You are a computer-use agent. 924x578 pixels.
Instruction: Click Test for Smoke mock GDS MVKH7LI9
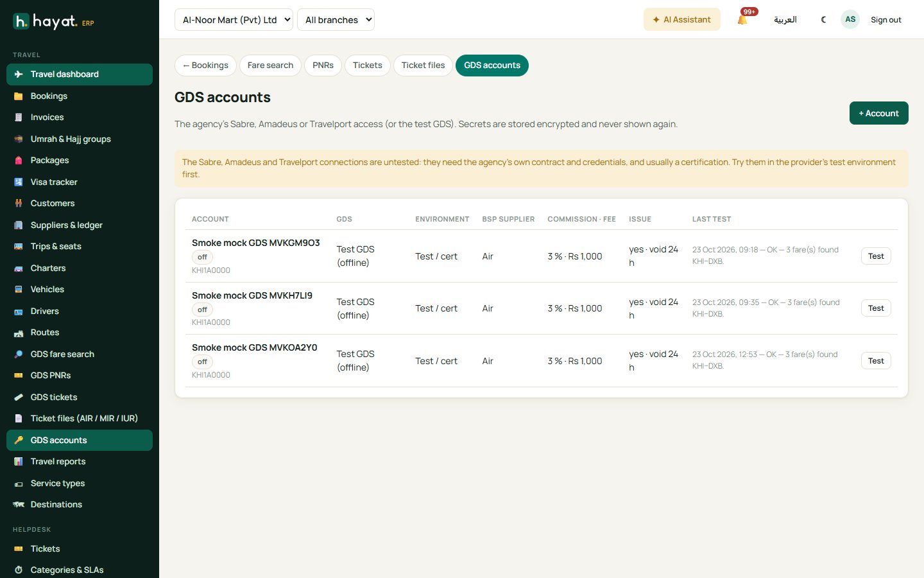pyautogui.click(x=876, y=308)
